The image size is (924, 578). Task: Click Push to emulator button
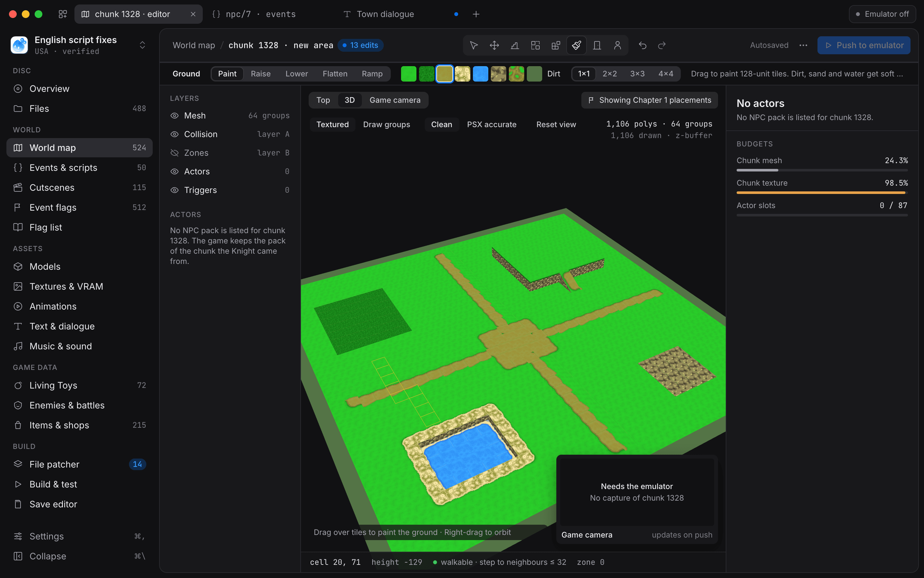coord(864,45)
